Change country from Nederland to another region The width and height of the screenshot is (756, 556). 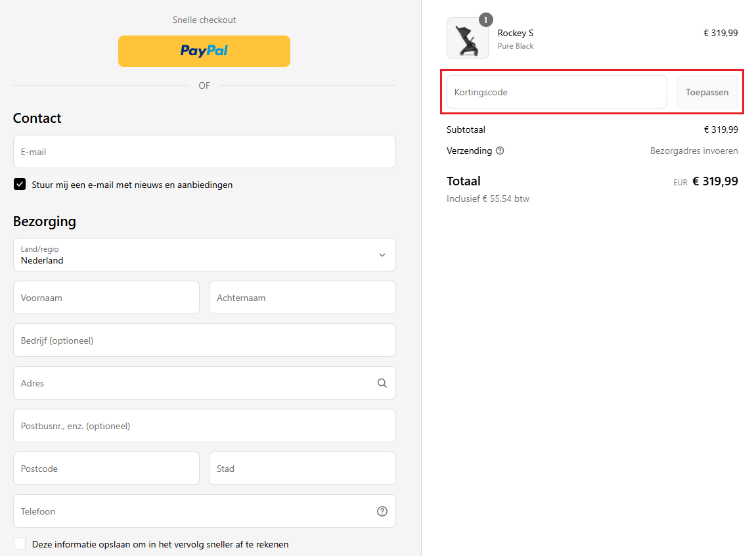pyautogui.click(x=204, y=254)
